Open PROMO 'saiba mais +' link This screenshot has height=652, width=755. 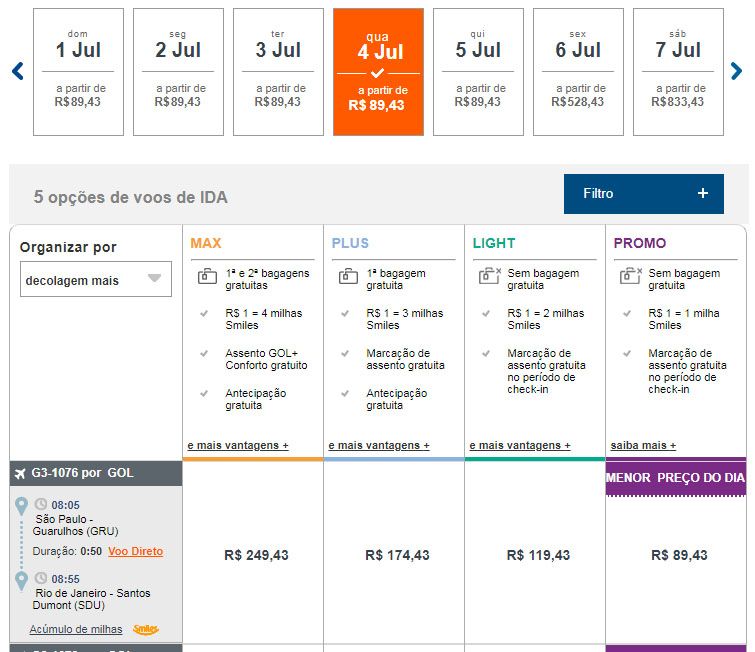click(x=643, y=445)
